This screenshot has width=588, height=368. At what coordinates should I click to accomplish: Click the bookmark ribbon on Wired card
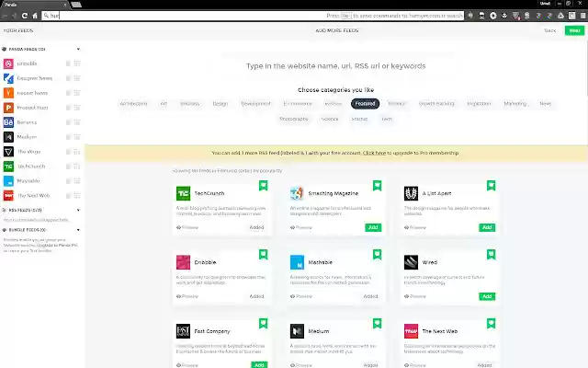491,254
